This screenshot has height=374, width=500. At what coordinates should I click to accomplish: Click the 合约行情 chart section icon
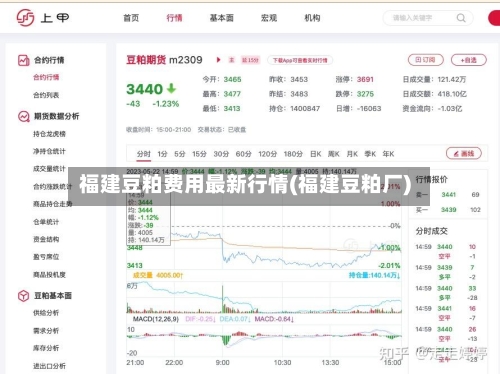click(x=23, y=60)
